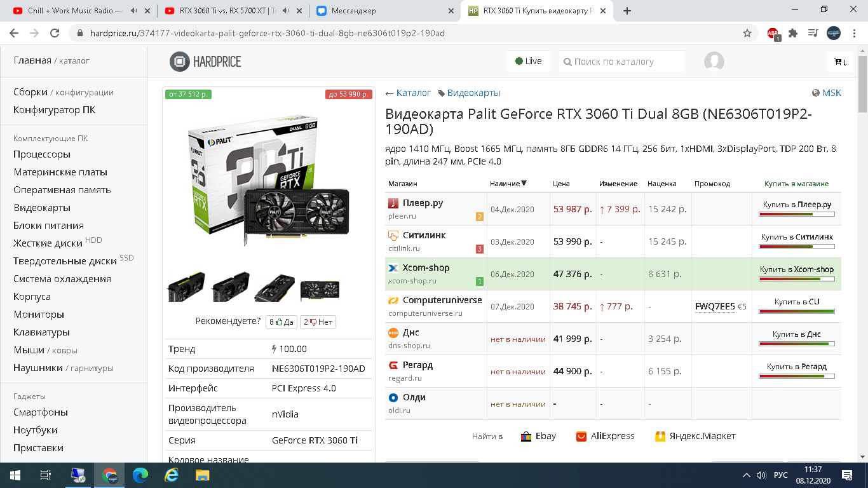Open Видеокарты in the left sidebar
868x488 pixels.
43,207
